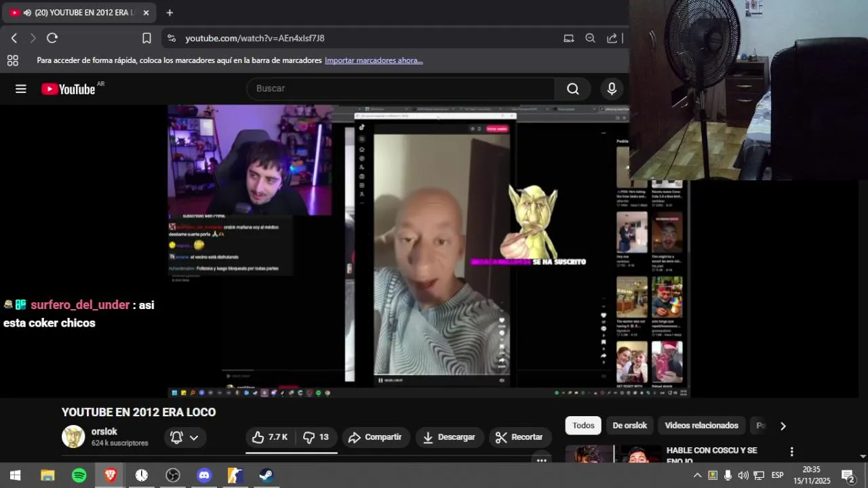Open options for HABLE CON COSCU video

click(791, 451)
